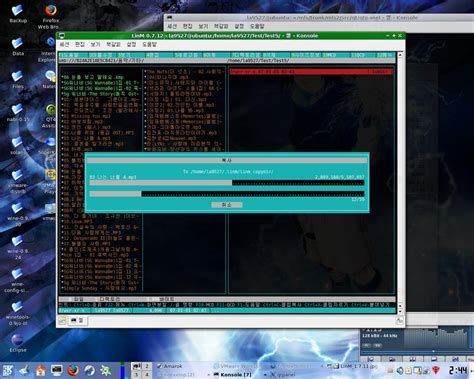474x379 pixels.
Task: Click the 2:44 panel clock
Action: click(458, 370)
